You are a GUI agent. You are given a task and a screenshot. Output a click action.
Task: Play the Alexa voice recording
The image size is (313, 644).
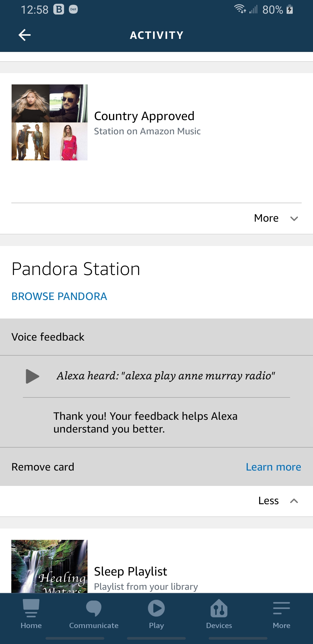coord(32,376)
